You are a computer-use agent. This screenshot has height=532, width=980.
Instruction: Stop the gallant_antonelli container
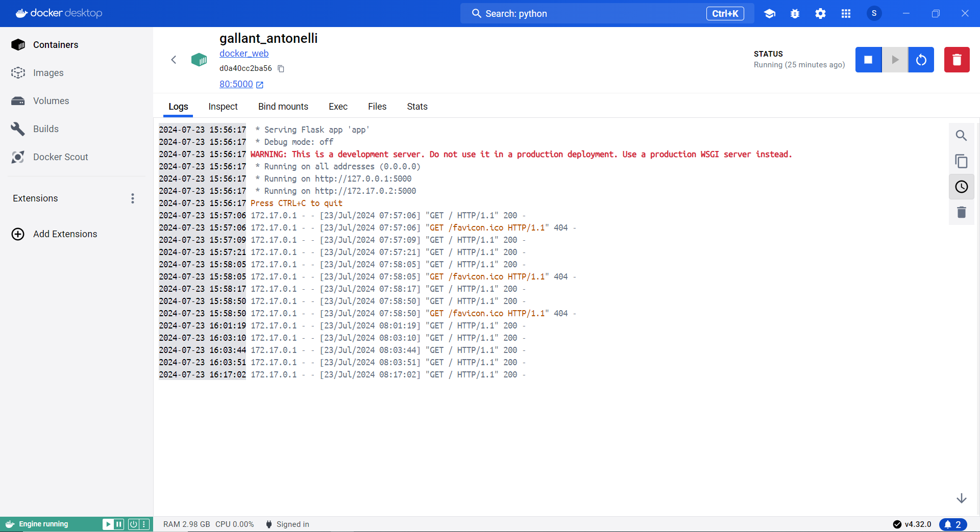[x=868, y=60]
